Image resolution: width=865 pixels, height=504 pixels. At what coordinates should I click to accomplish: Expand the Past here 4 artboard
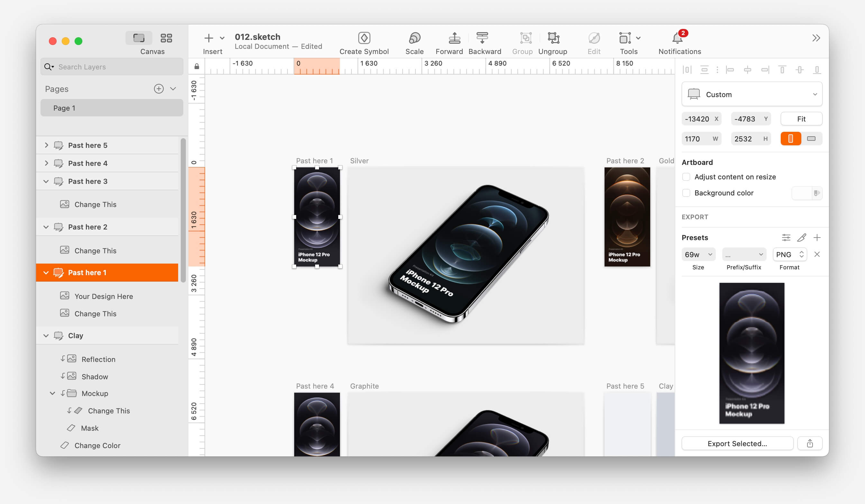tap(46, 163)
